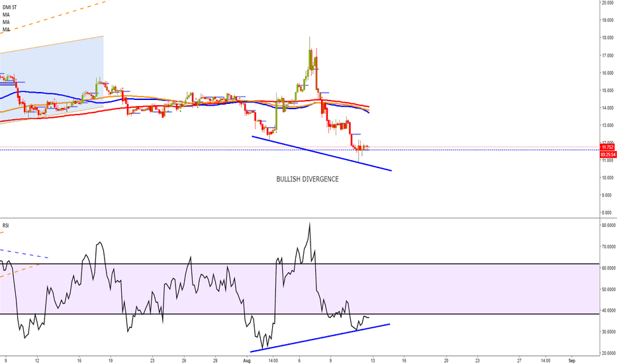Click the 19.000 price scale label
617x364 pixels.
click(x=608, y=20)
